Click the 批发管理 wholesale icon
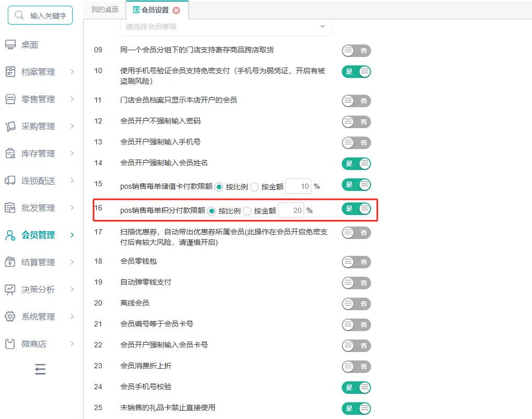The height and width of the screenshot is (419, 532). point(10,208)
